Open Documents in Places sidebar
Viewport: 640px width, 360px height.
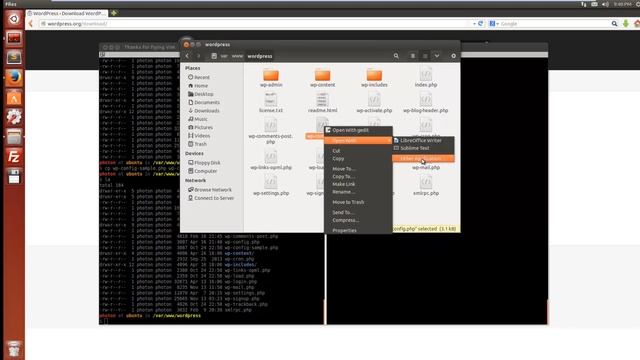click(x=204, y=102)
